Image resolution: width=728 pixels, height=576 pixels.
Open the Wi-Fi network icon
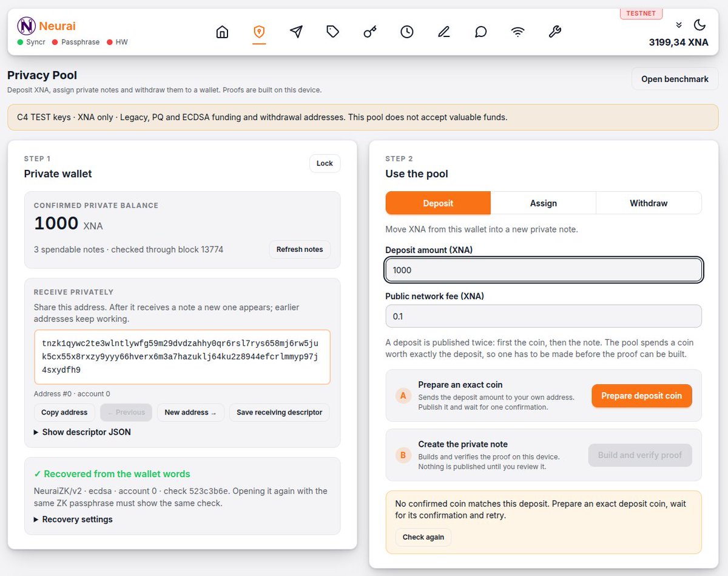[x=517, y=32]
